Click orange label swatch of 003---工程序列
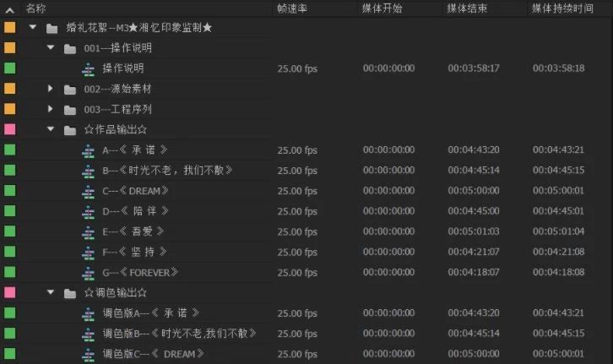Screen dimensions: 613x364 [x=10, y=109]
